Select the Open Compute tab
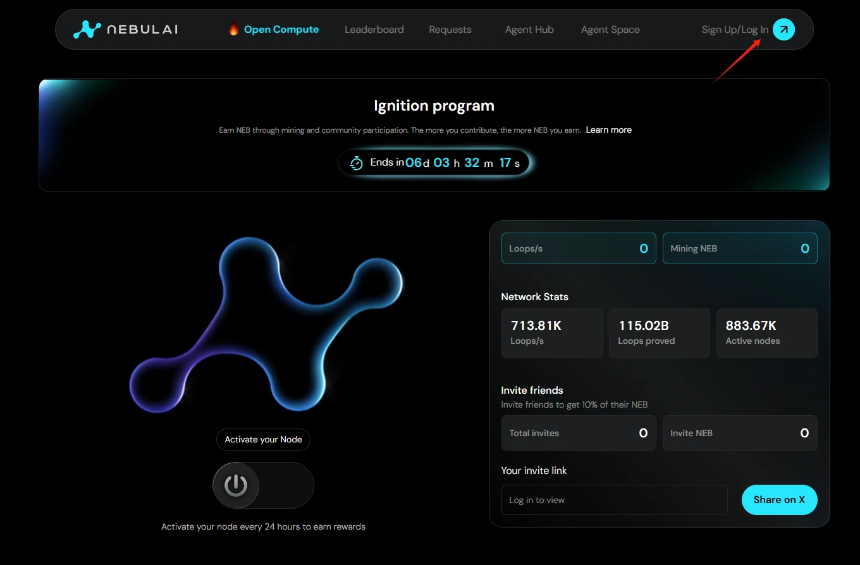This screenshot has height=565, width=860. [x=281, y=30]
